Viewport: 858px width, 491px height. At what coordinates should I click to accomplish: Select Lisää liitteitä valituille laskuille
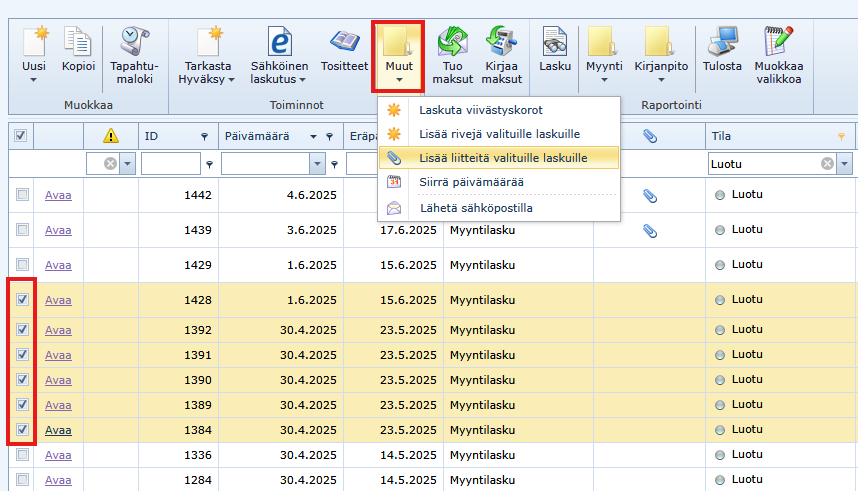pos(503,157)
